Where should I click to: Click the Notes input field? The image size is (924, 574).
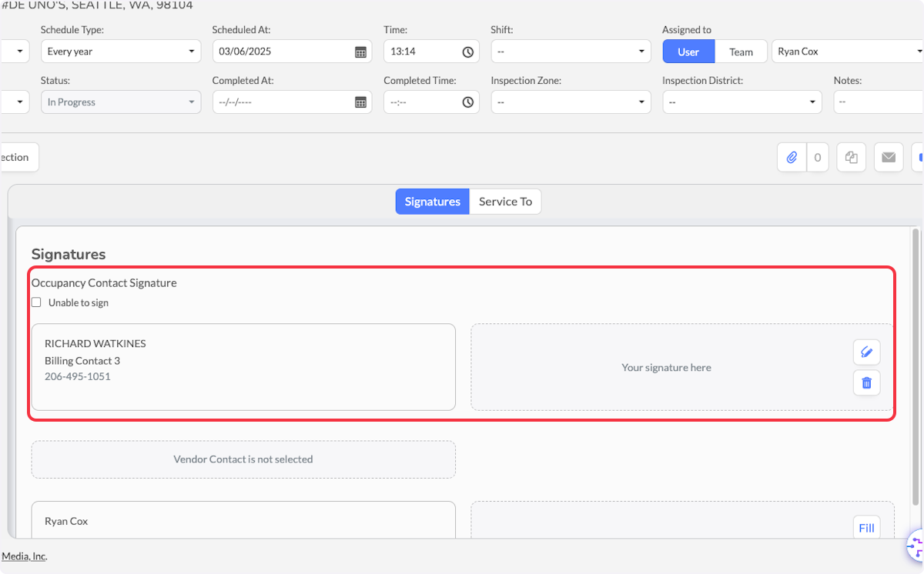point(879,102)
